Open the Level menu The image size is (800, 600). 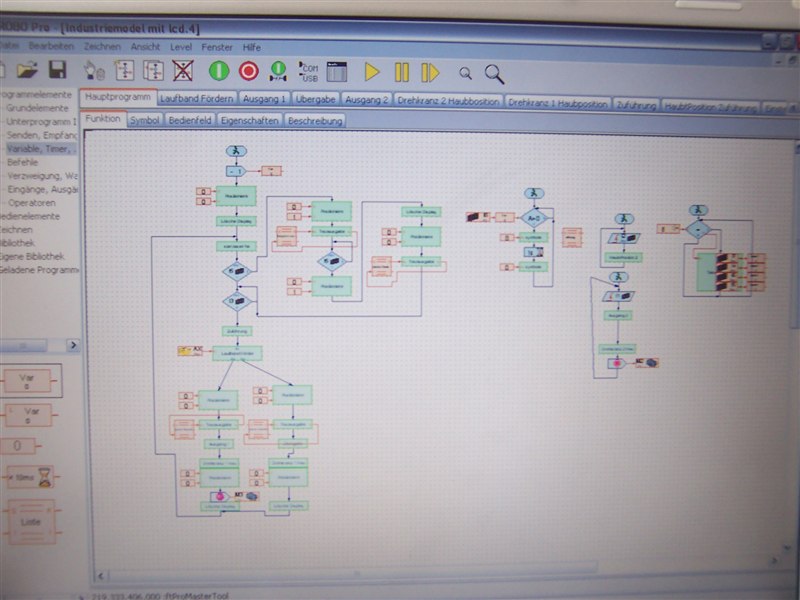(x=181, y=47)
